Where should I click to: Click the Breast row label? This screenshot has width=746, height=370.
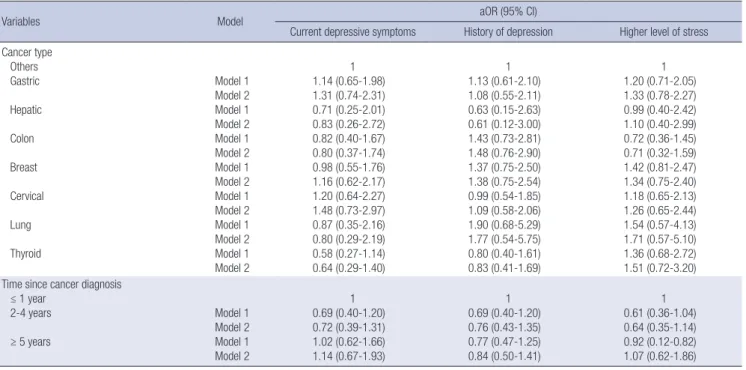pos(23,168)
